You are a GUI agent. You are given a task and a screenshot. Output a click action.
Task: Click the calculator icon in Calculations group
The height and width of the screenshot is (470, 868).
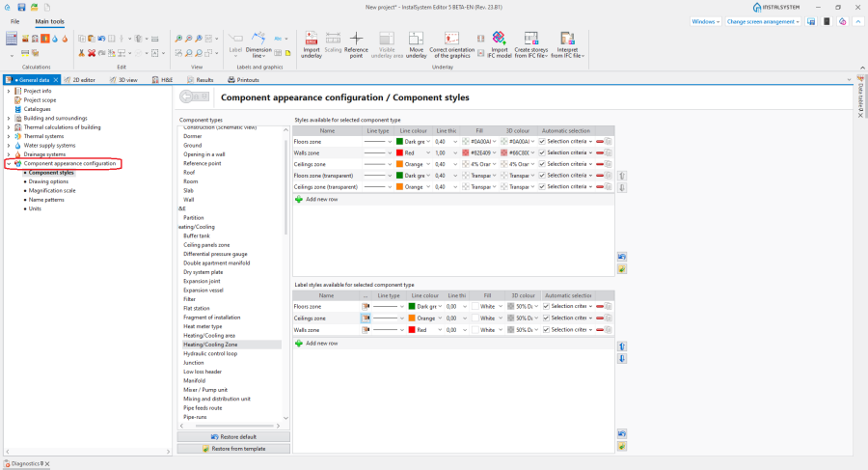(11, 39)
